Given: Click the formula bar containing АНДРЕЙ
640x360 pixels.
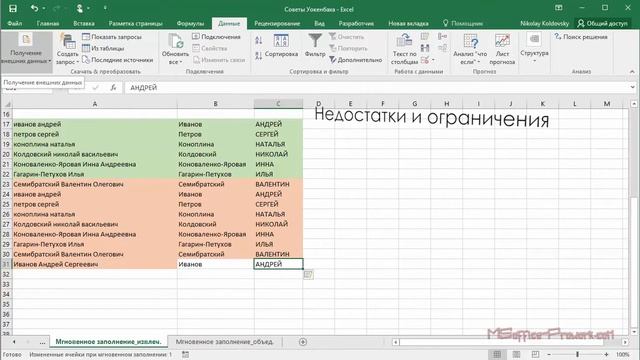Looking at the screenshot, I should click(x=376, y=87).
